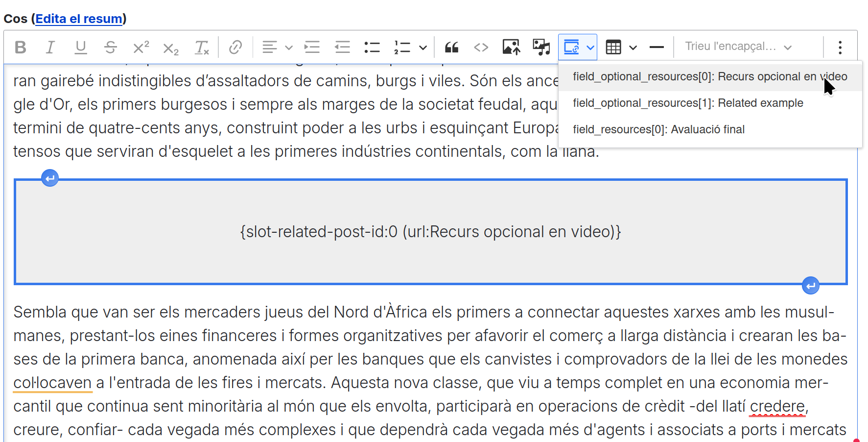This screenshot has height=442, width=868.
Task: Insert paragraph before the slot widget
Action: [x=50, y=178]
